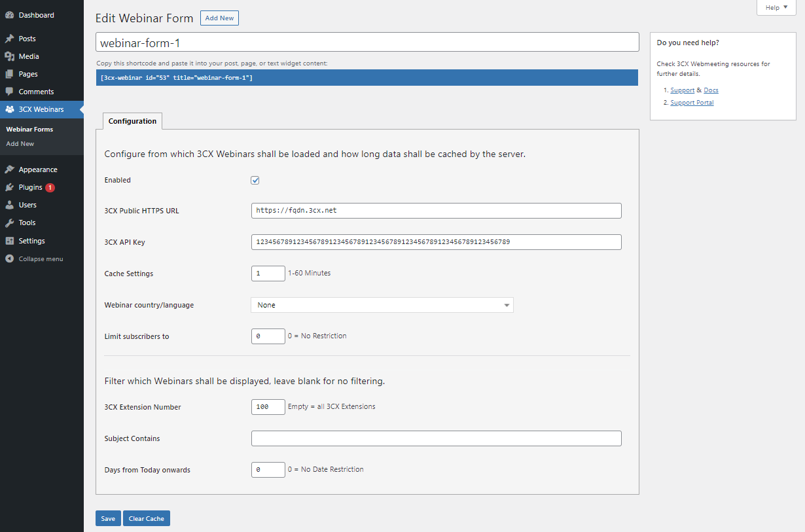
Task: Click the Cache Settings minutes field
Action: pyautogui.click(x=268, y=274)
